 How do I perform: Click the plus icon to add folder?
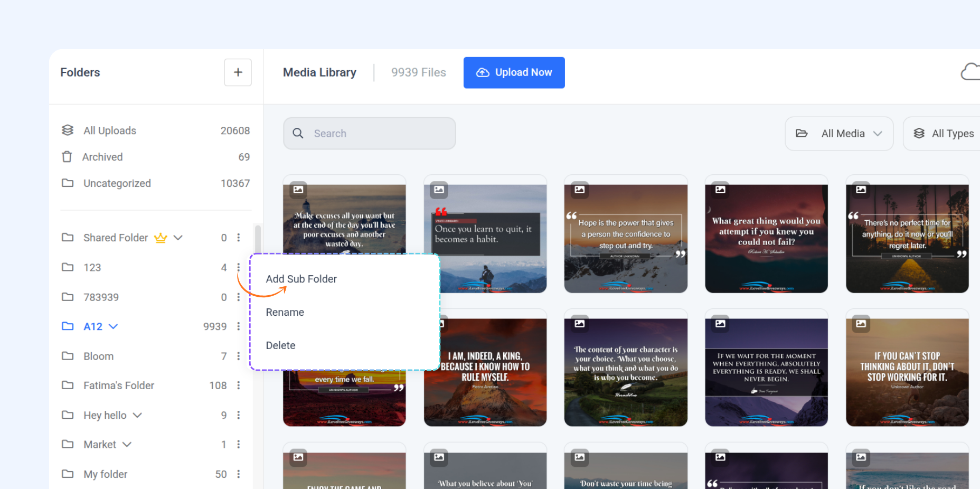[x=238, y=72]
